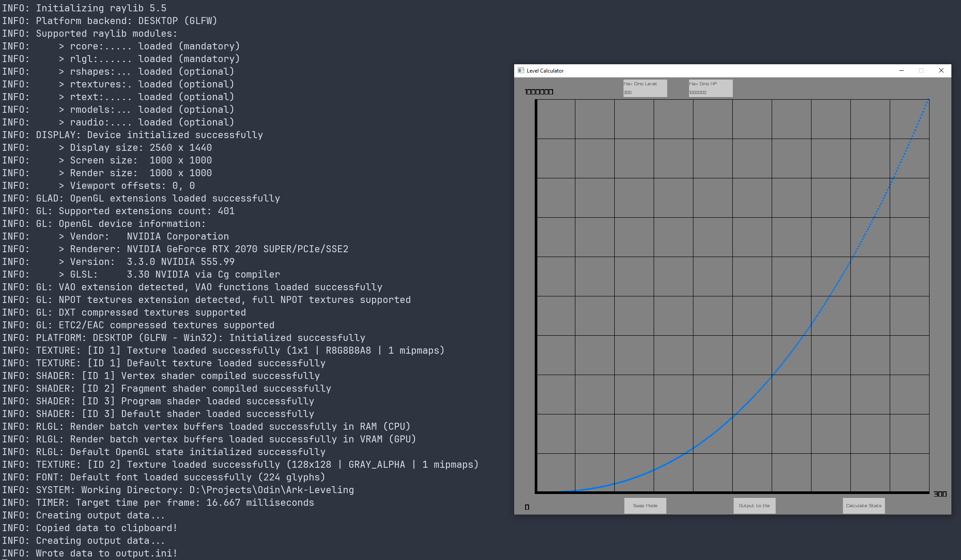Click 'DXT compressed textures supported' log line
Image resolution: width=961 pixels, height=560 pixels.
pos(124,313)
